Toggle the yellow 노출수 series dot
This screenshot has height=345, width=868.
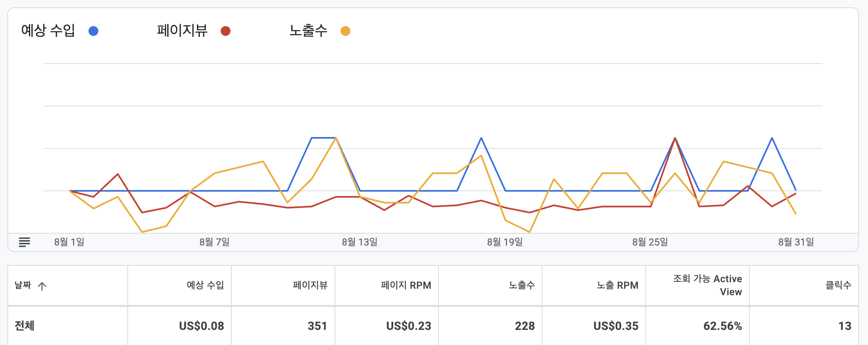345,31
